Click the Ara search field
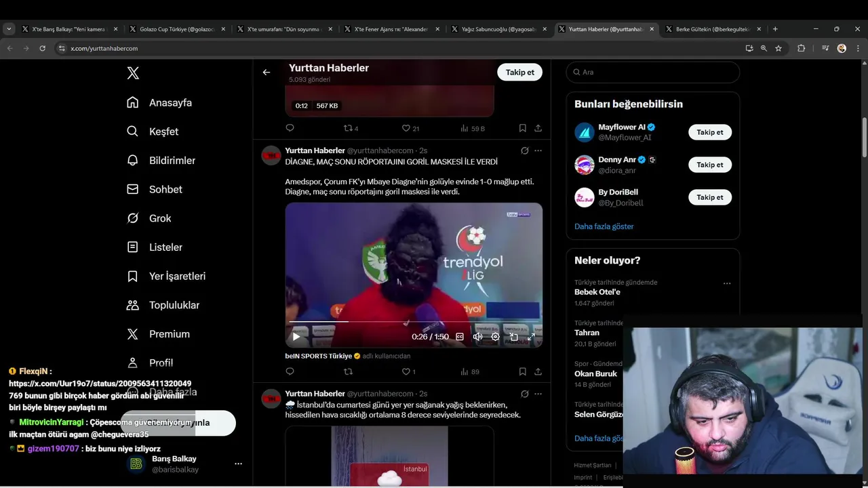 [x=653, y=72]
